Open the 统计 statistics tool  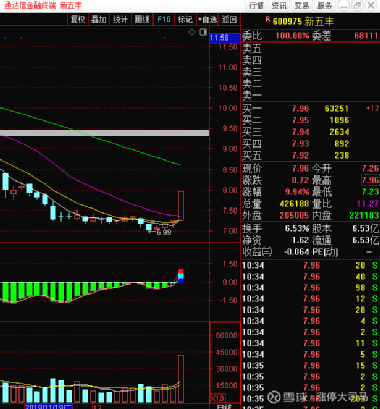(120, 19)
